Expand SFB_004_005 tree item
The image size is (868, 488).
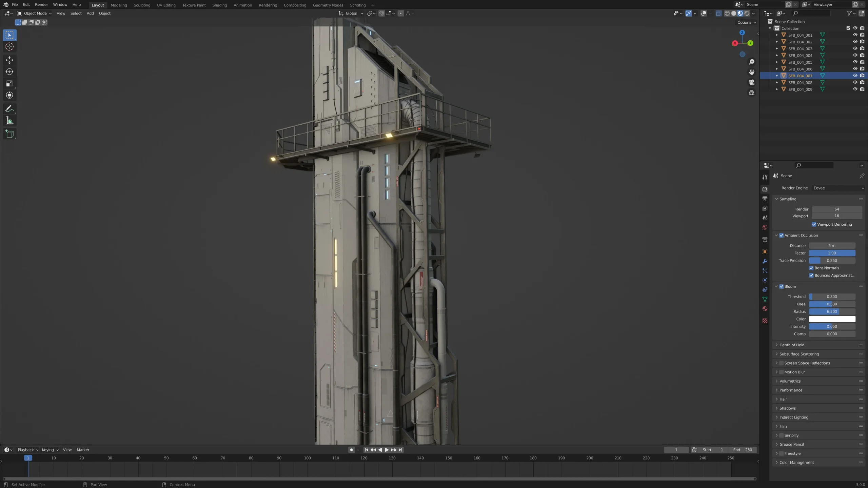click(777, 62)
